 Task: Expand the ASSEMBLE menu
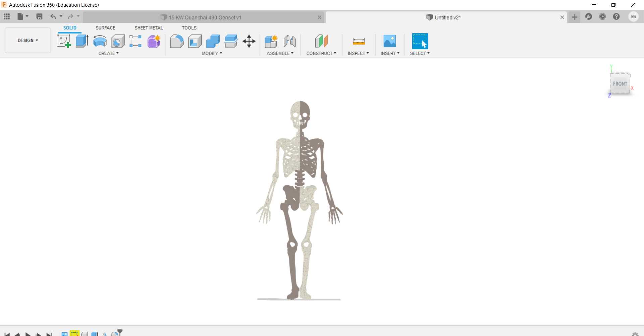pyautogui.click(x=280, y=53)
